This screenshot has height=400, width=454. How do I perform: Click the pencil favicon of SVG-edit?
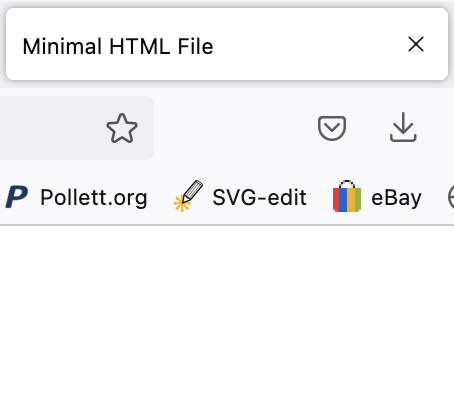[x=188, y=196]
